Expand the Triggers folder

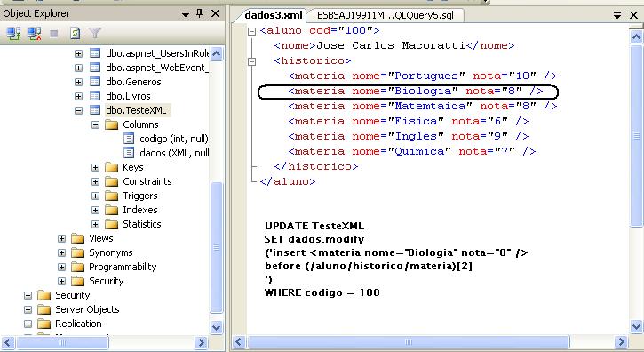95,196
